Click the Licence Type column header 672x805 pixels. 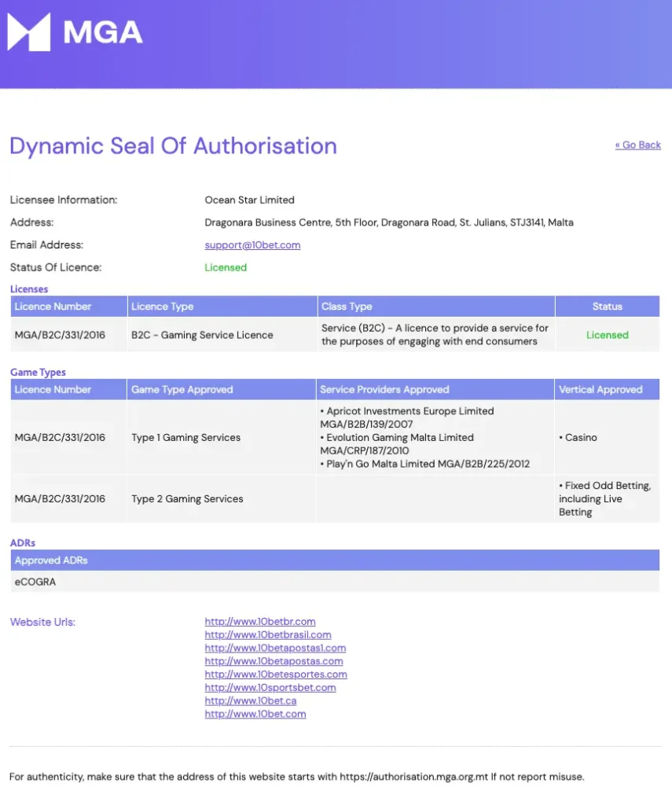[162, 307]
